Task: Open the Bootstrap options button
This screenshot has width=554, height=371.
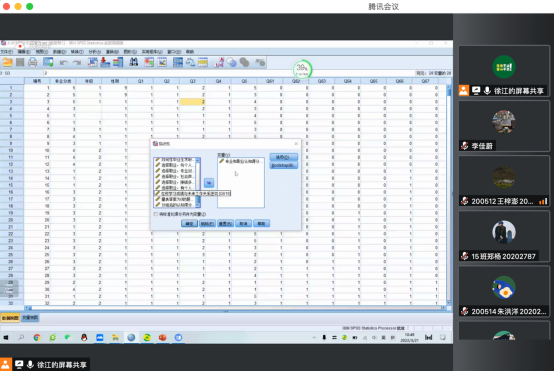Action: pos(283,165)
